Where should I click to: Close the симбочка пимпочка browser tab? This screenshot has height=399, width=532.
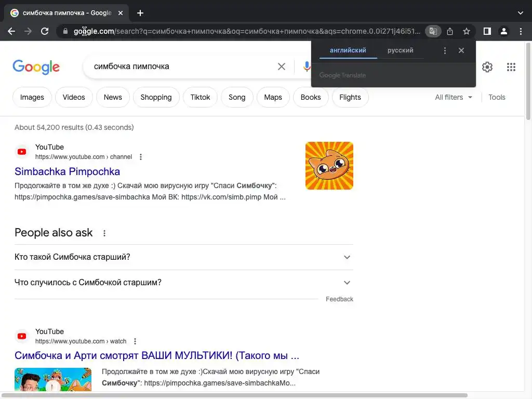[x=121, y=13]
